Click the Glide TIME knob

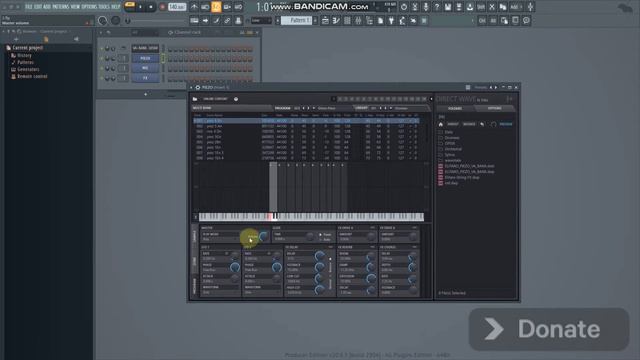tap(310, 236)
